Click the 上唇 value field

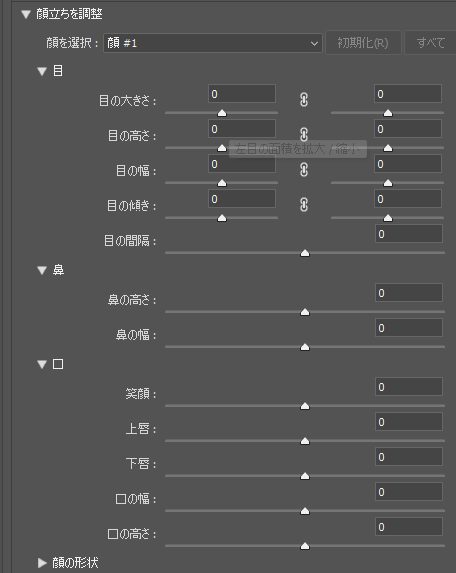409,422
